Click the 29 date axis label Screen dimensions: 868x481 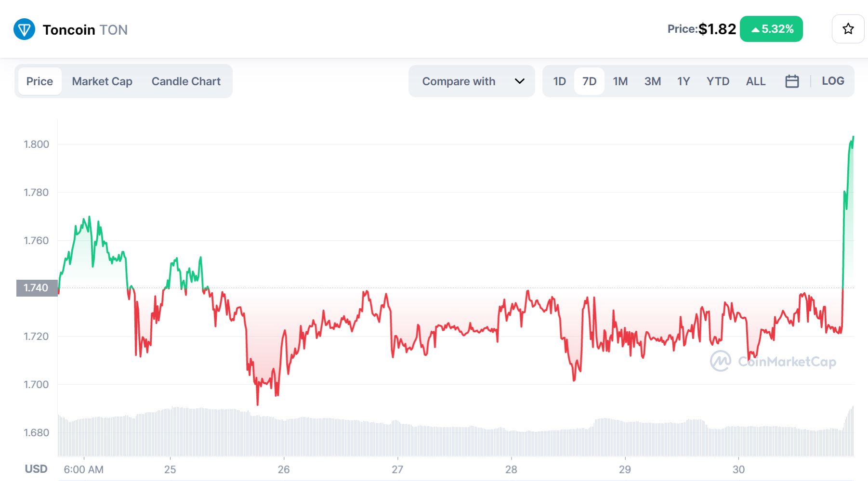[625, 469]
